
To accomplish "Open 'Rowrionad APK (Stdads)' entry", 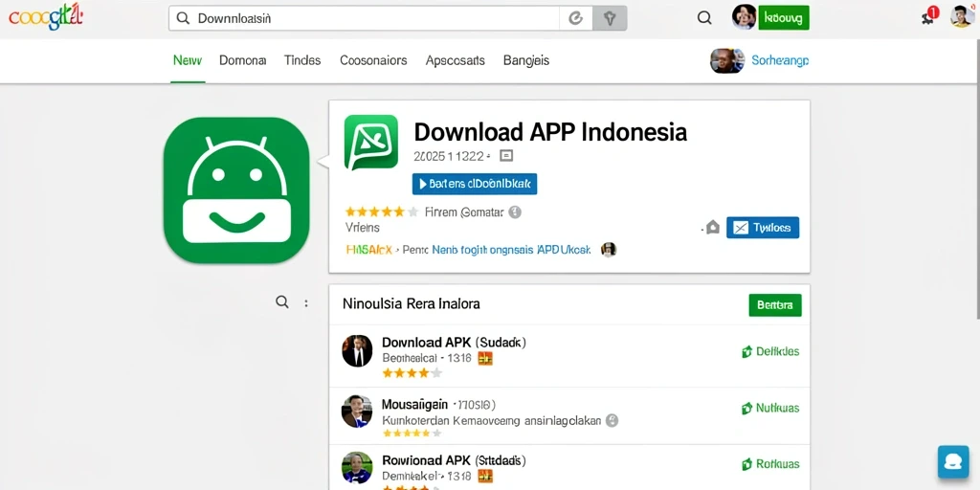I will 454,460.
